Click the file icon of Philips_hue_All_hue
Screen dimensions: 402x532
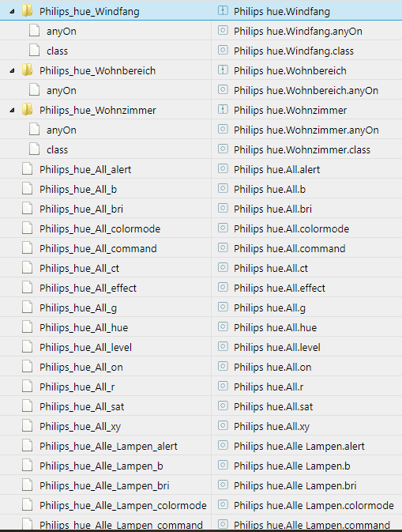[27, 327]
